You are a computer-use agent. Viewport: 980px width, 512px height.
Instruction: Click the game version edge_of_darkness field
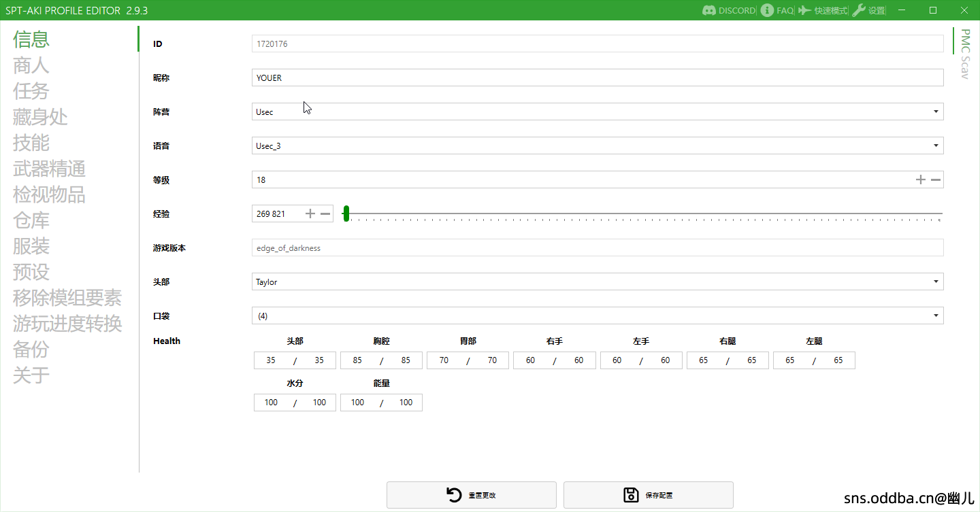pos(598,248)
